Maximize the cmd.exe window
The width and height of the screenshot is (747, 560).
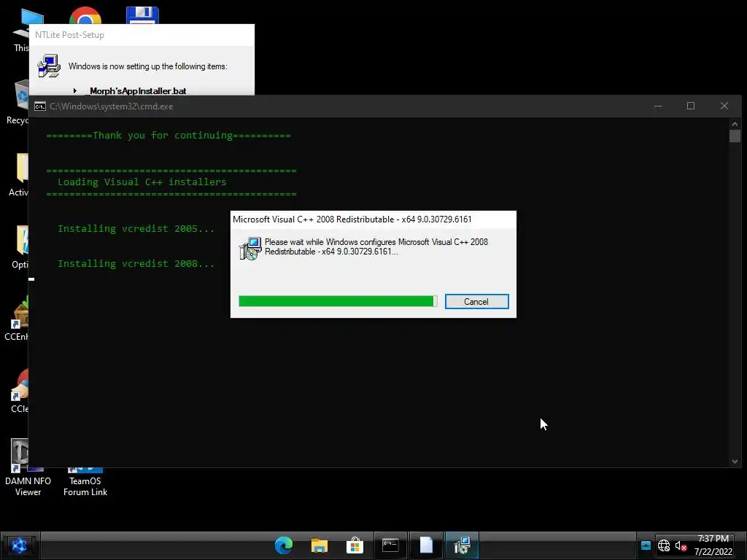691,106
